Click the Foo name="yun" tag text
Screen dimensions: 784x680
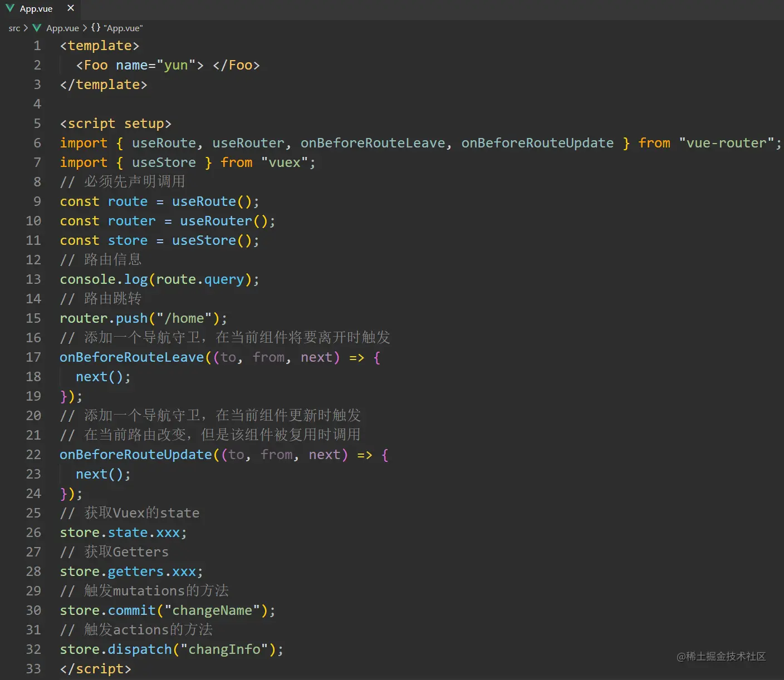(x=140, y=65)
